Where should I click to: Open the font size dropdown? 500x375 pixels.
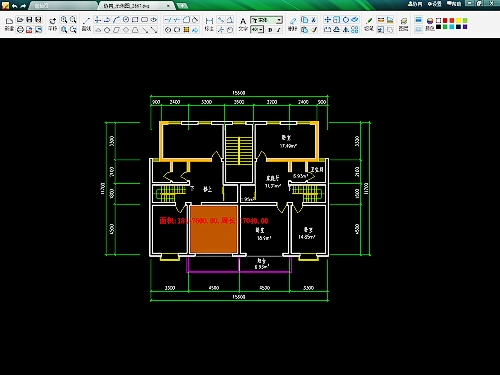(257, 30)
